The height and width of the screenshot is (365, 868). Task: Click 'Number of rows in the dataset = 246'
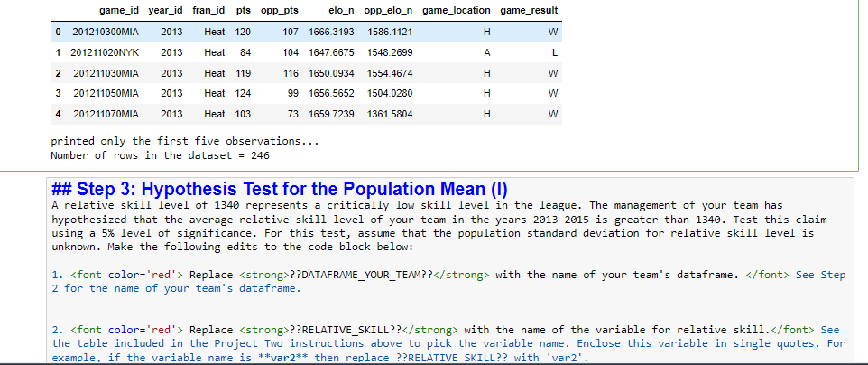(x=160, y=155)
